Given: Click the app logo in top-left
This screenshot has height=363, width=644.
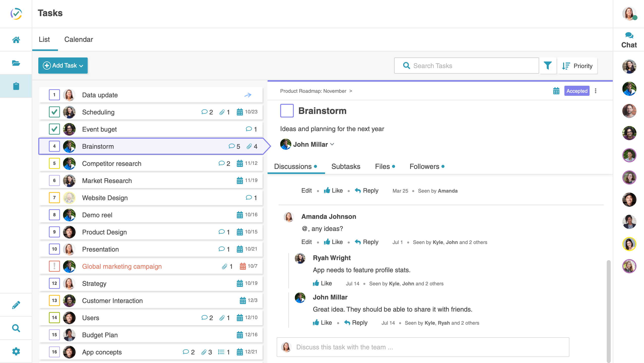Looking at the screenshot, I should point(16,14).
